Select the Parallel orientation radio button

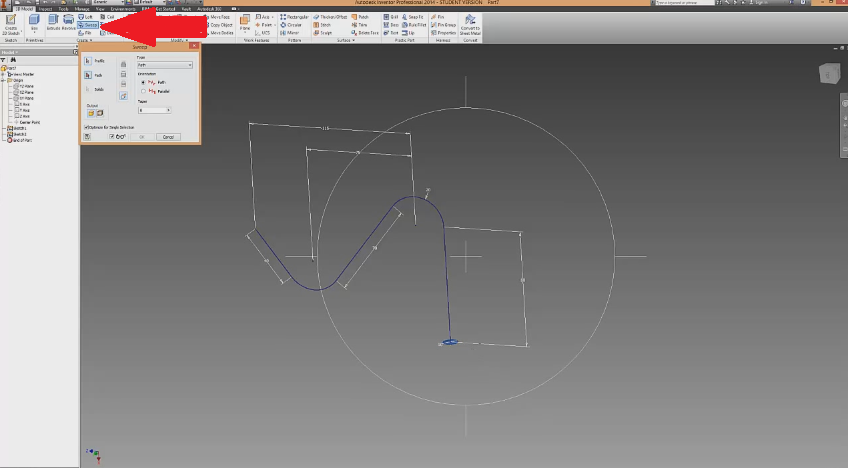click(x=143, y=91)
